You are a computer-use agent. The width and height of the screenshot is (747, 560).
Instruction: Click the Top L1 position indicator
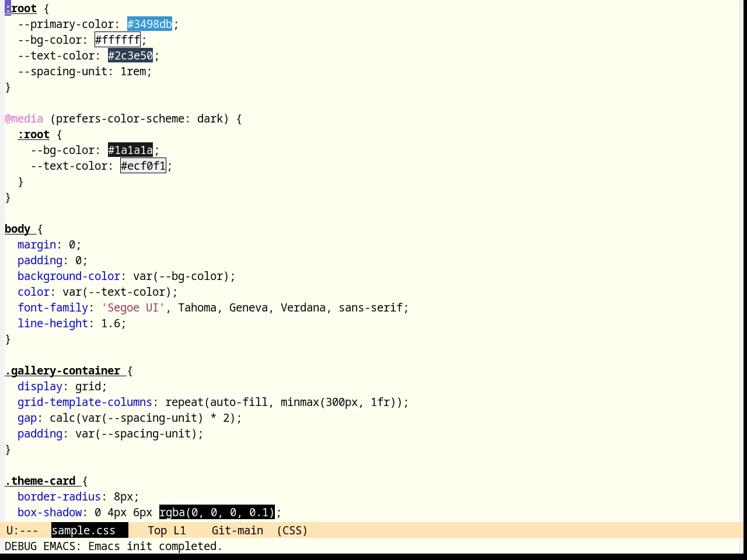click(166, 530)
